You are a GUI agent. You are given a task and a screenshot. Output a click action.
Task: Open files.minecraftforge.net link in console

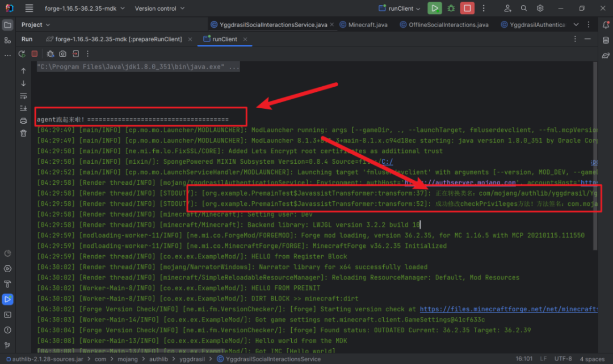[509, 309]
